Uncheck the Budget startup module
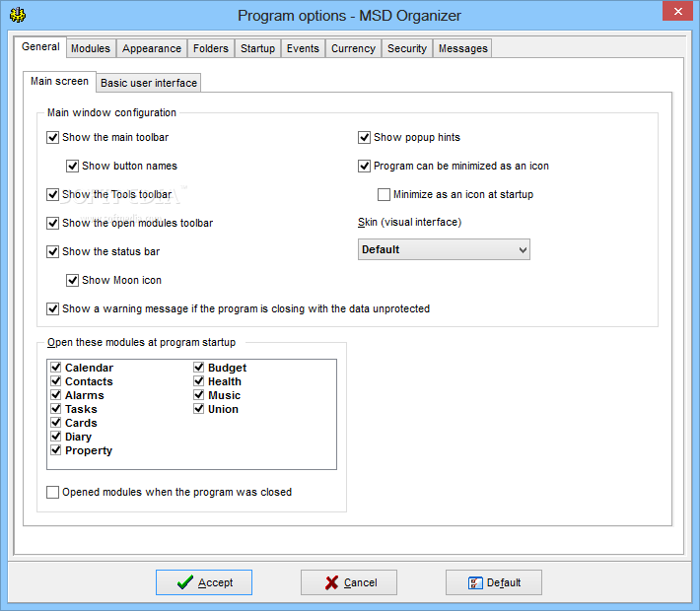 (198, 368)
